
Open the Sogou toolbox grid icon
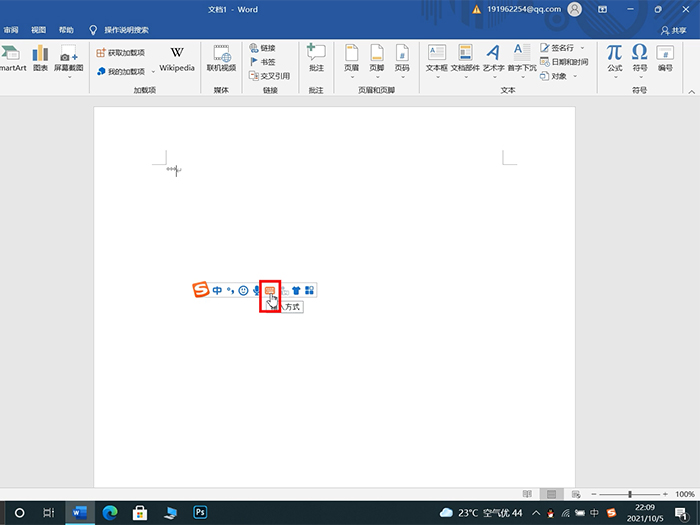pyautogui.click(x=309, y=291)
